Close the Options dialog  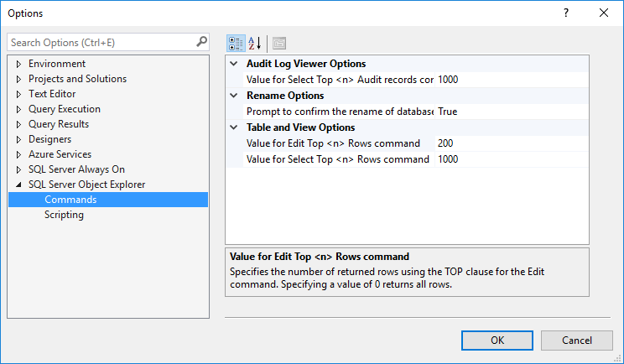pos(604,13)
